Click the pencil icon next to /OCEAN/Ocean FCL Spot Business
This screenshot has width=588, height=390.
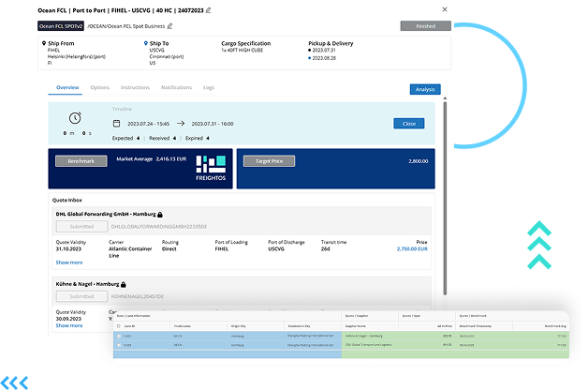[x=170, y=26]
